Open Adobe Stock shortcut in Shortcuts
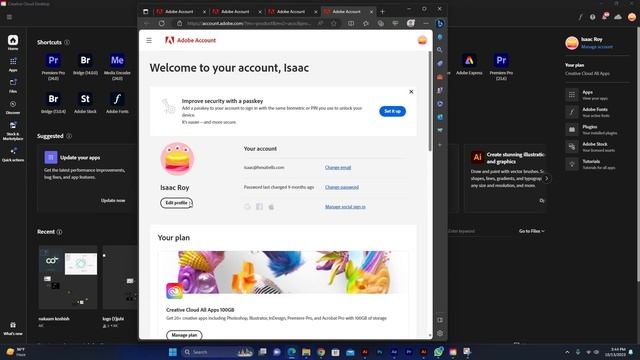The width and height of the screenshot is (640, 360). [85, 103]
